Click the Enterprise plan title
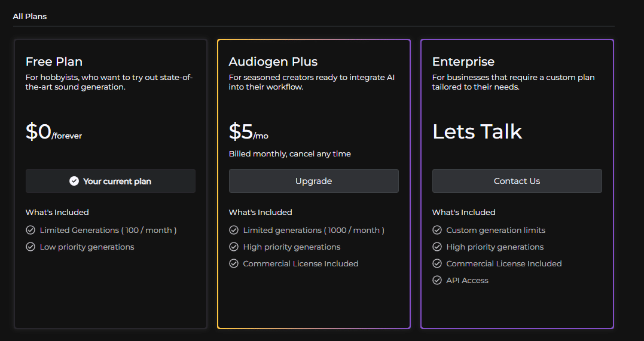This screenshot has height=341, width=644. (x=463, y=62)
